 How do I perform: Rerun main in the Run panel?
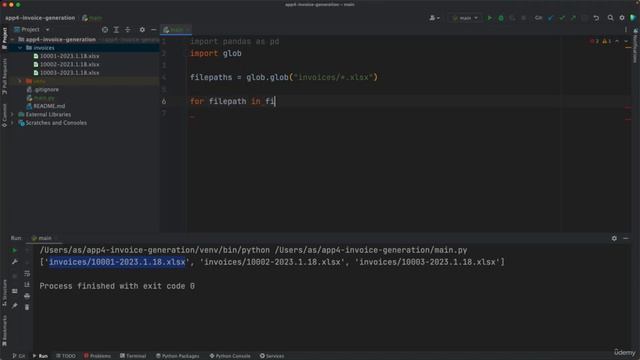(x=14, y=250)
